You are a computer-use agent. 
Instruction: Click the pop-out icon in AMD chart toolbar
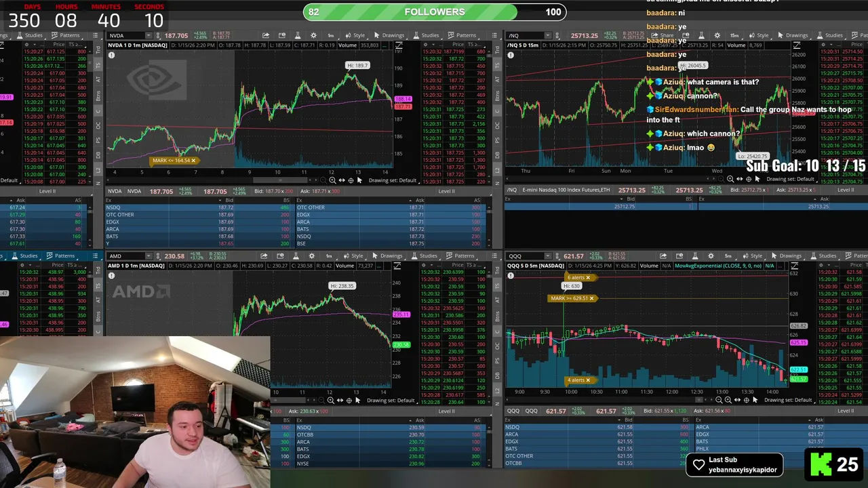pyautogui.click(x=280, y=256)
